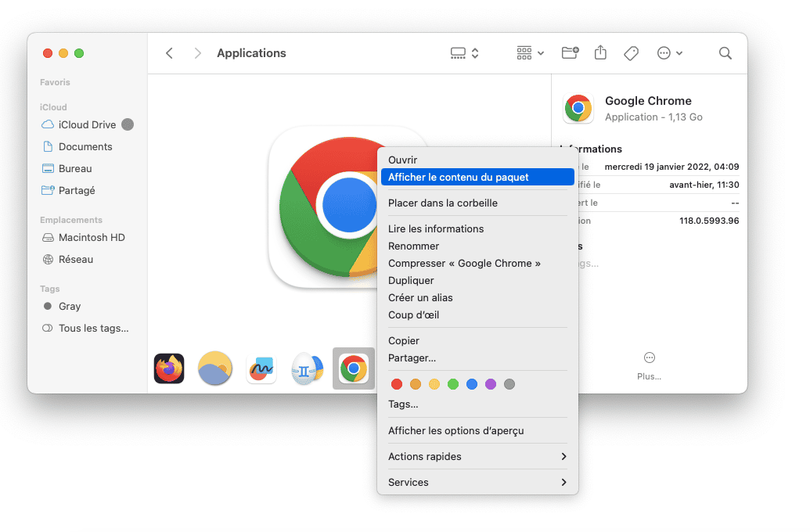Select the Freeform app thumbnail
810x532 pixels.
[261, 368]
